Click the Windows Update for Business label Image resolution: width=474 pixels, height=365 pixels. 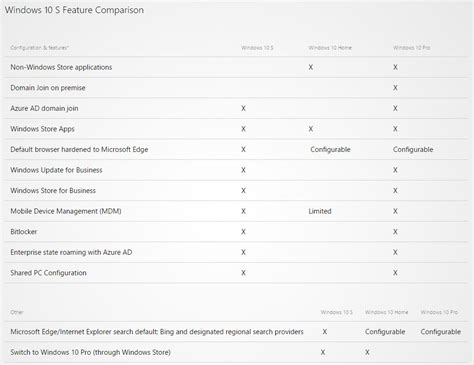coord(56,170)
